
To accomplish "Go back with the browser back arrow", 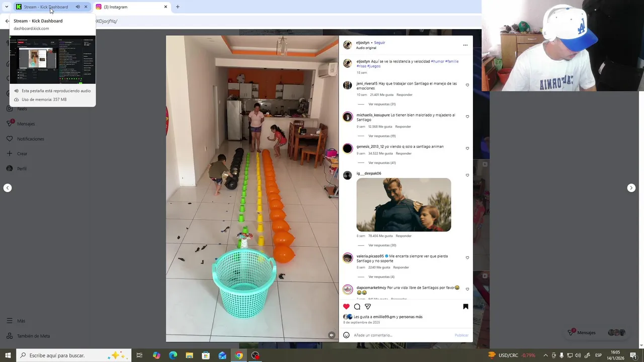I will pos(7,21).
